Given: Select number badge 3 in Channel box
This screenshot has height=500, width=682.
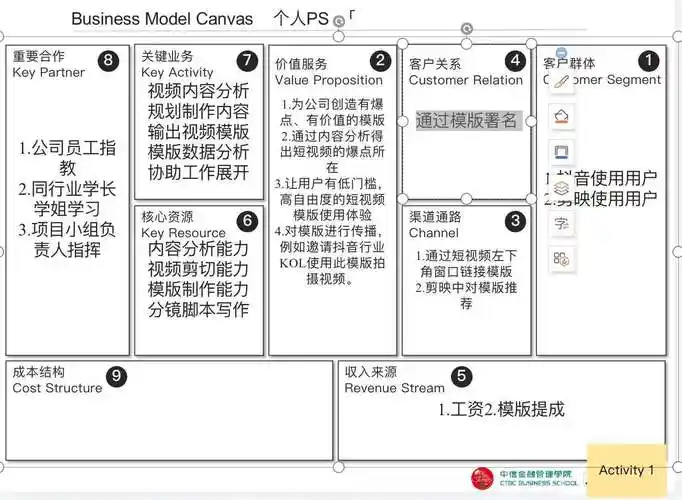Looking at the screenshot, I should click(x=515, y=221).
